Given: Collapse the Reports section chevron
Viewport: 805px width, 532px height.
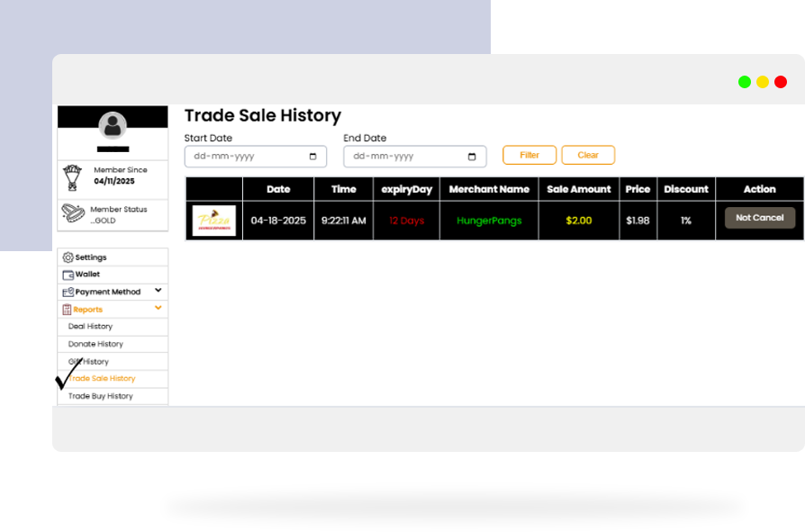Looking at the screenshot, I should pyautogui.click(x=158, y=308).
